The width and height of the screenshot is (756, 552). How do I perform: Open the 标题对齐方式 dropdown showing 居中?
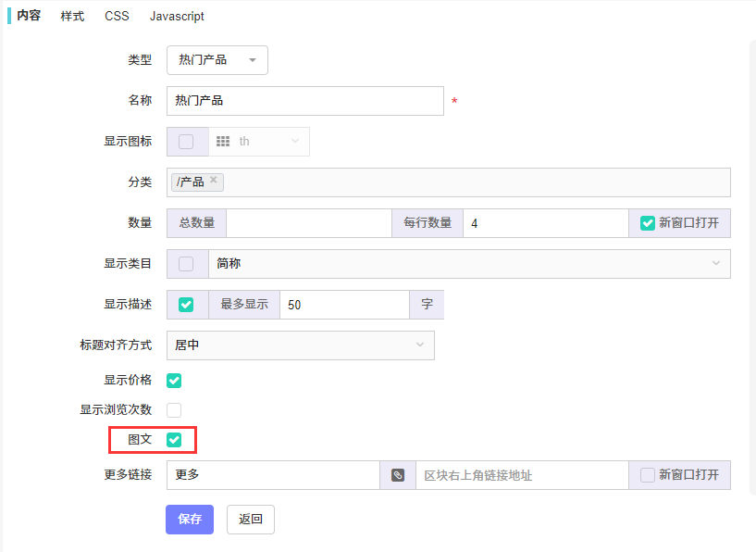tap(301, 345)
